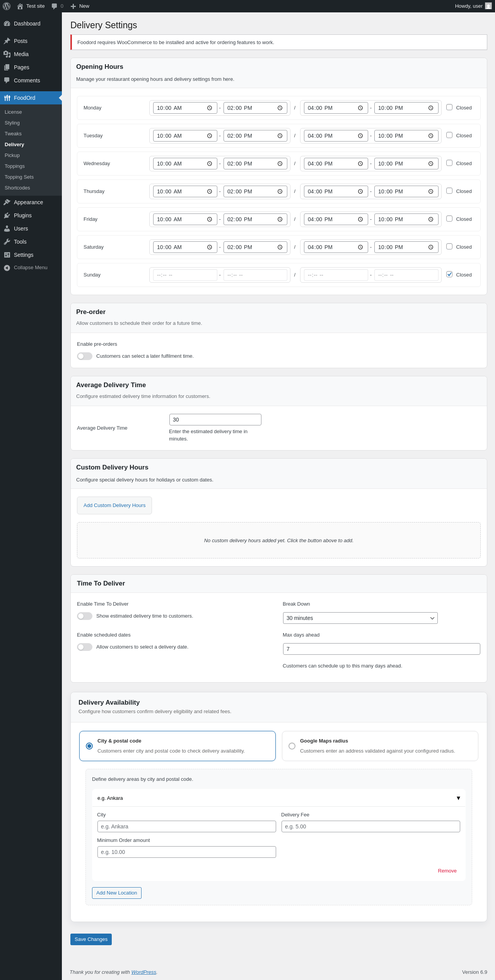Open the New content menu in admin bar
The height and width of the screenshot is (980, 495).
(80, 6)
